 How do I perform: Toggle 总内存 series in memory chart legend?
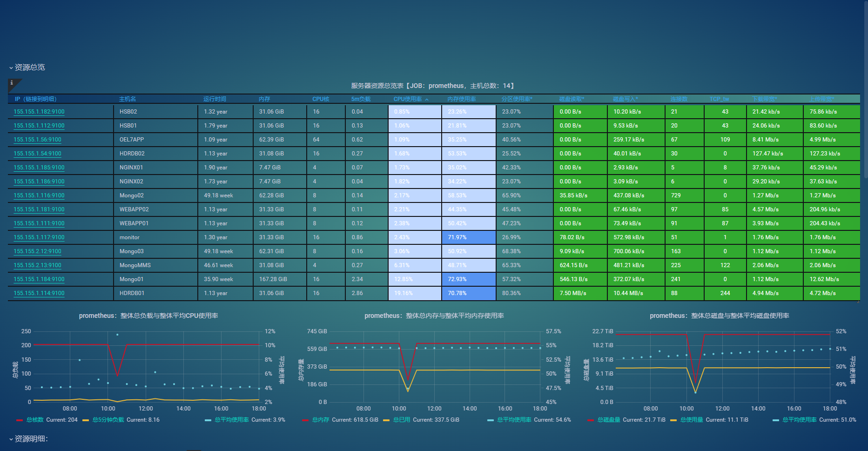pyautogui.click(x=321, y=420)
